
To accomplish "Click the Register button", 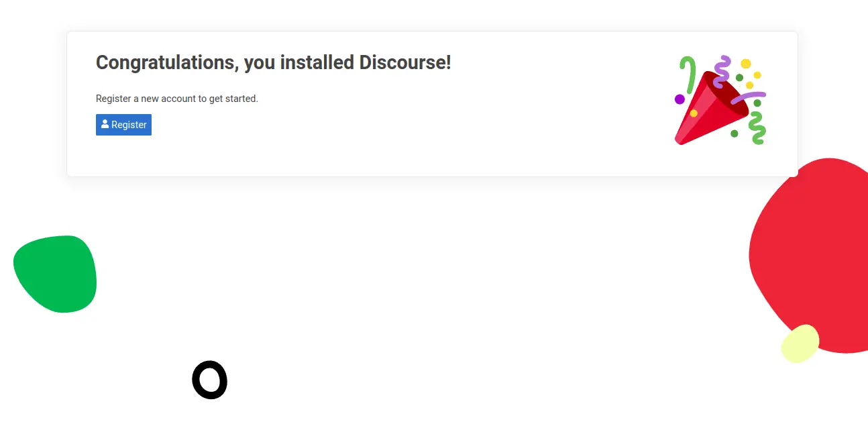I will click(123, 125).
